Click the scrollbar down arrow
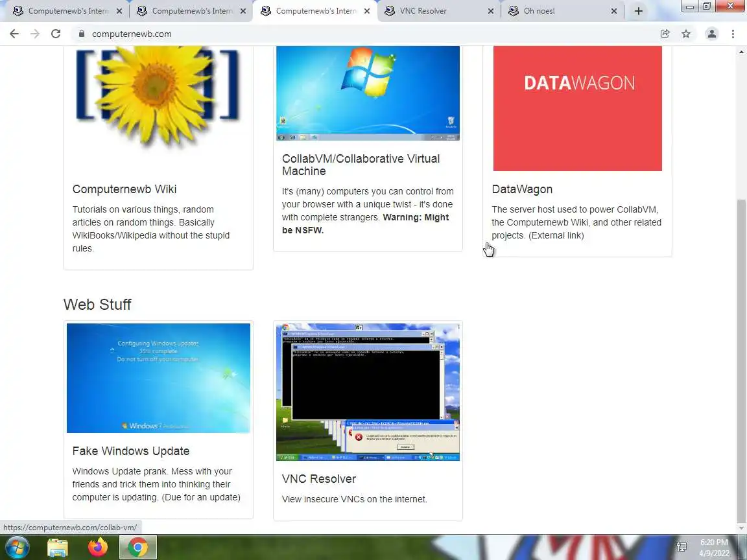 pos(741,528)
